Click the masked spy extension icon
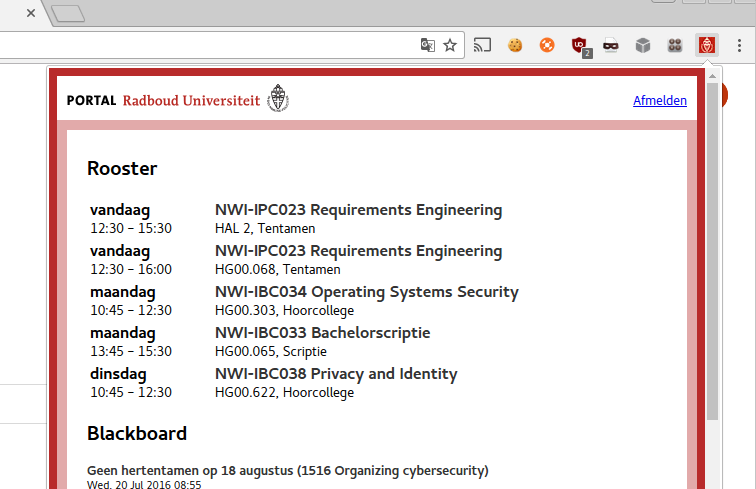This screenshot has height=489, width=756. click(610, 45)
